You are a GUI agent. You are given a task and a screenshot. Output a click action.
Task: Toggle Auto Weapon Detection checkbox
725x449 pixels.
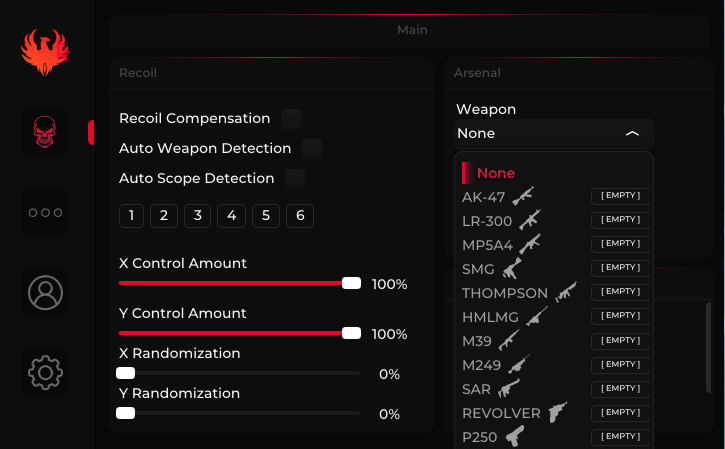(x=312, y=149)
